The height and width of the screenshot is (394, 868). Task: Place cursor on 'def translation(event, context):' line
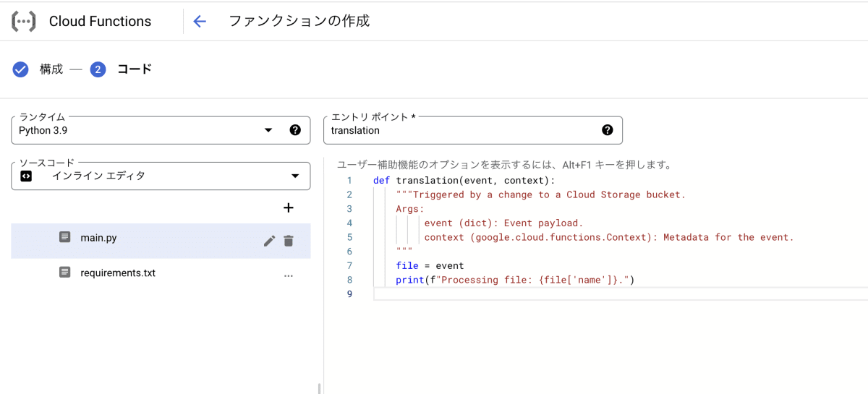click(x=464, y=181)
